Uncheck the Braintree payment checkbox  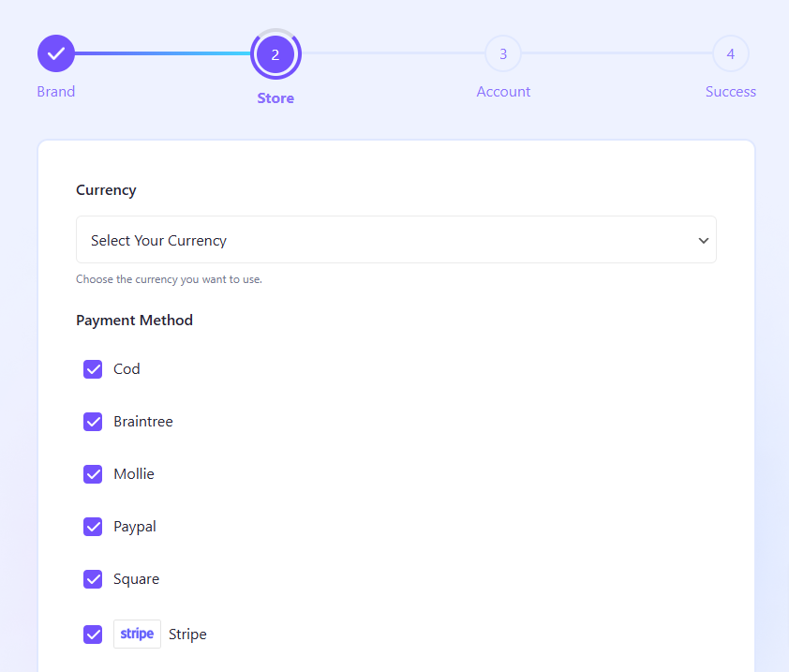93,422
